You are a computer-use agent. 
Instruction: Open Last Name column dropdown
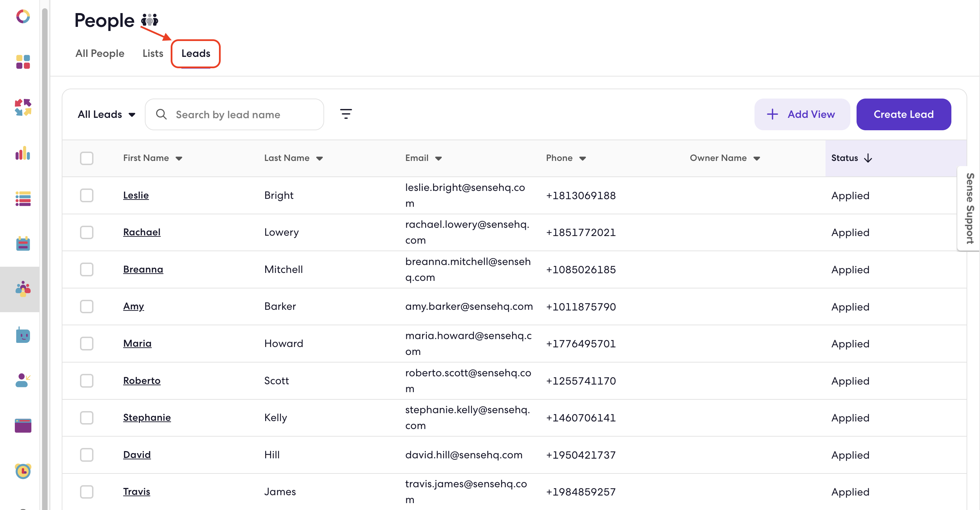320,159
